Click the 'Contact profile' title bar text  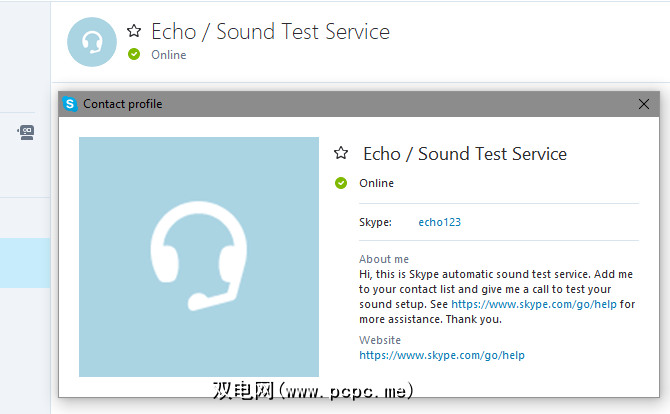(122, 104)
